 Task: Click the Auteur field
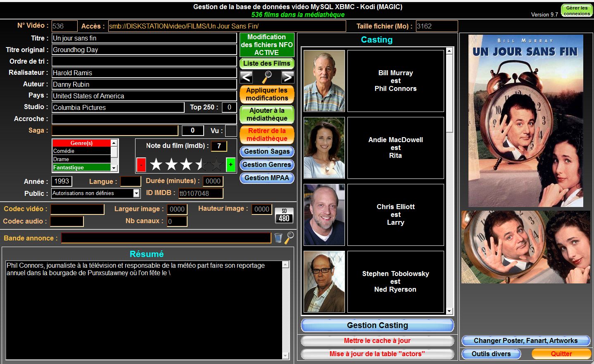[144, 84]
